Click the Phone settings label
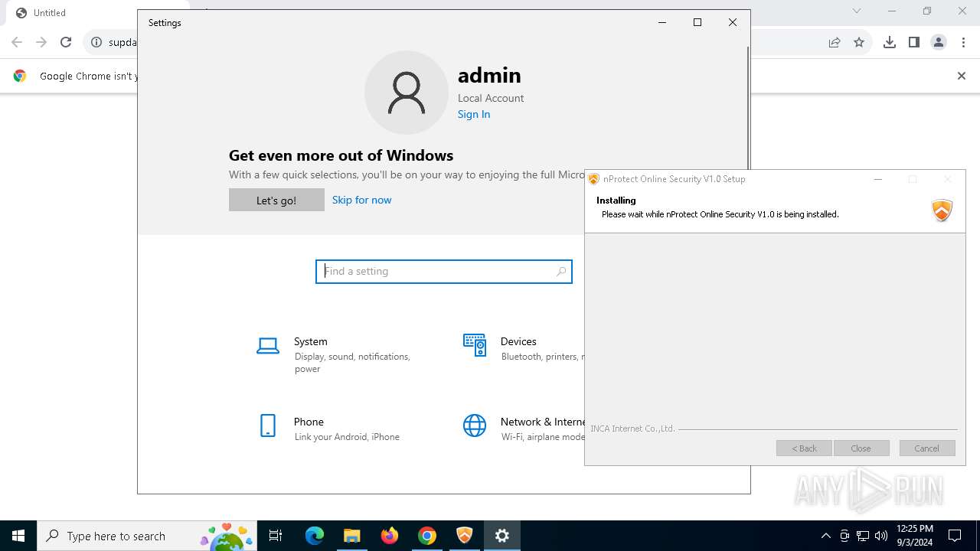Image resolution: width=980 pixels, height=551 pixels. [309, 422]
